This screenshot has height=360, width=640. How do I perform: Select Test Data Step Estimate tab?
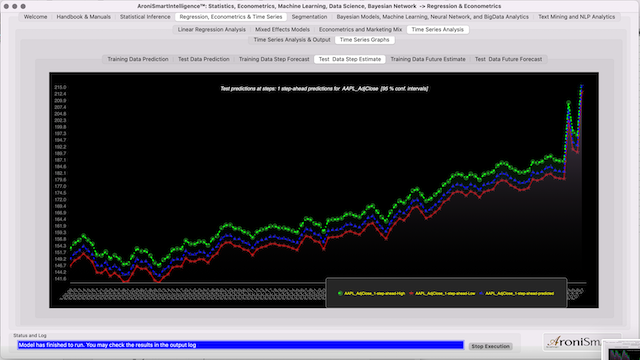point(349,59)
